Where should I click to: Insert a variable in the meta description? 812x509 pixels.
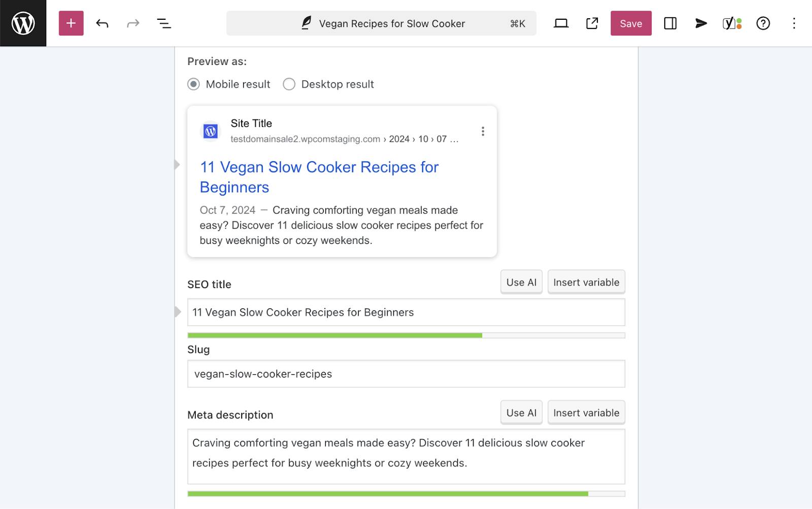[586, 412]
